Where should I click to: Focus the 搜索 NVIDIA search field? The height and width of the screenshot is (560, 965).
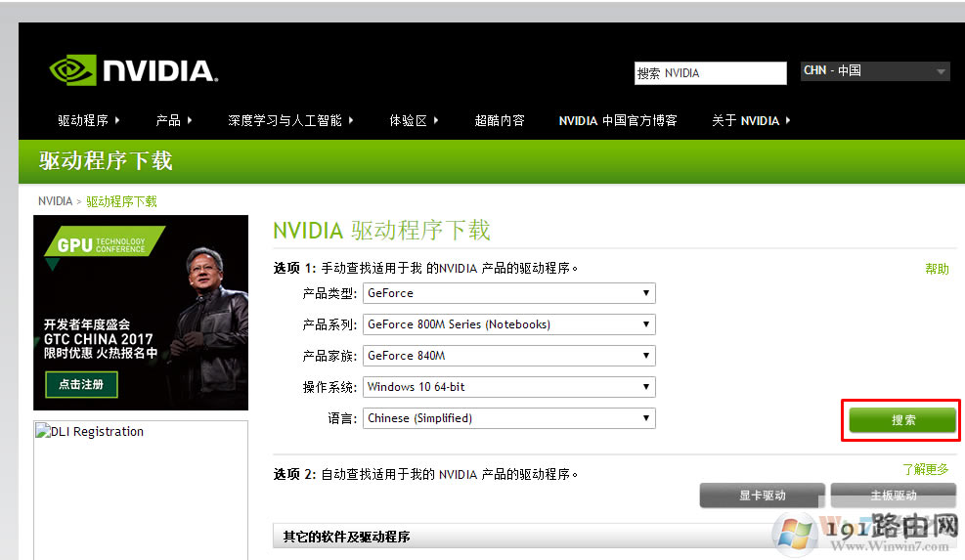710,73
